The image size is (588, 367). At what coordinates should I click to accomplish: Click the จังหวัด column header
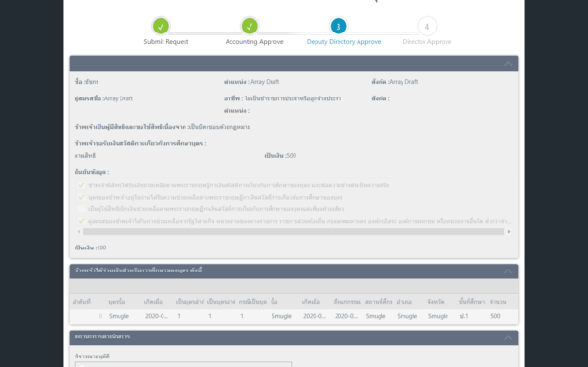pos(436,302)
